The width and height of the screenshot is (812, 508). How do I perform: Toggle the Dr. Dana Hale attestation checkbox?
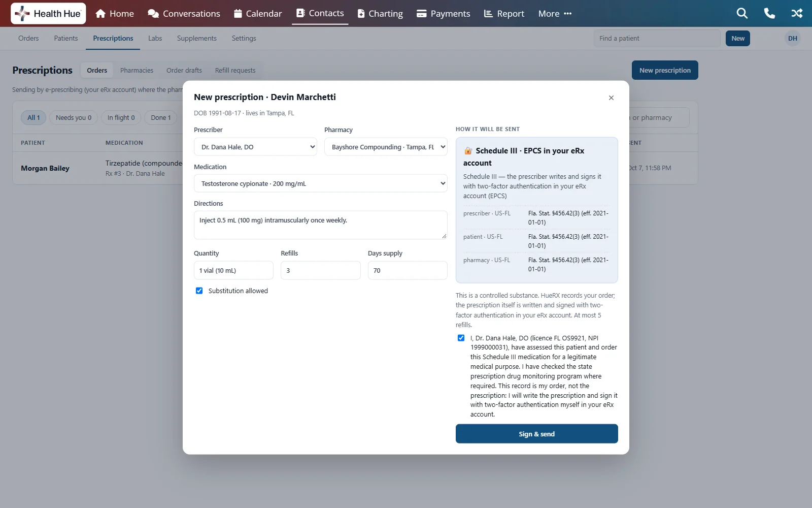(x=461, y=338)
